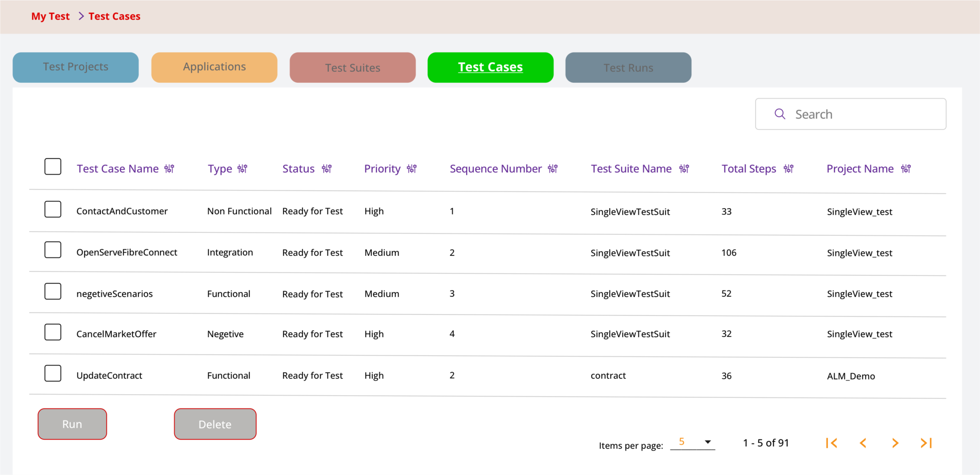
Task: Click the Sequence Number filter icon
Action: pyautogui.click(x=553, y=169)
